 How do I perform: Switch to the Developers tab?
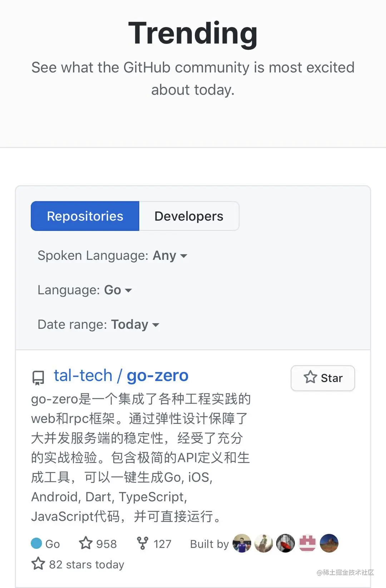tap(189, 216)
